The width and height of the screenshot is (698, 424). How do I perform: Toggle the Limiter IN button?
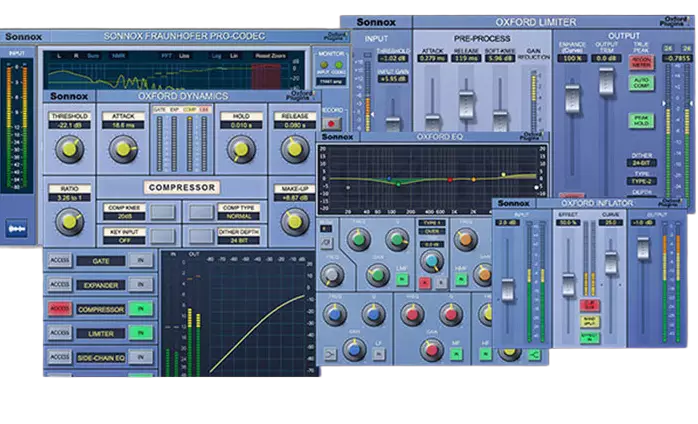pos(141,333)
